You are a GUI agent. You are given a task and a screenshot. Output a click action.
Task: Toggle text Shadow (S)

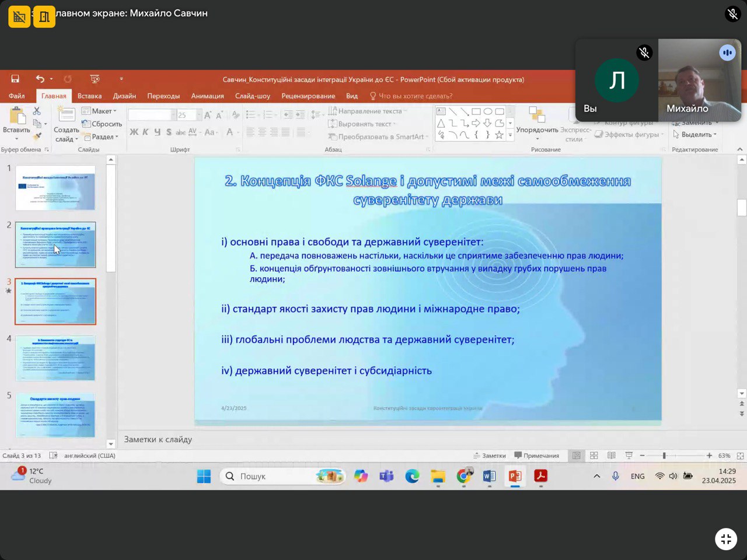pos(169,132)
